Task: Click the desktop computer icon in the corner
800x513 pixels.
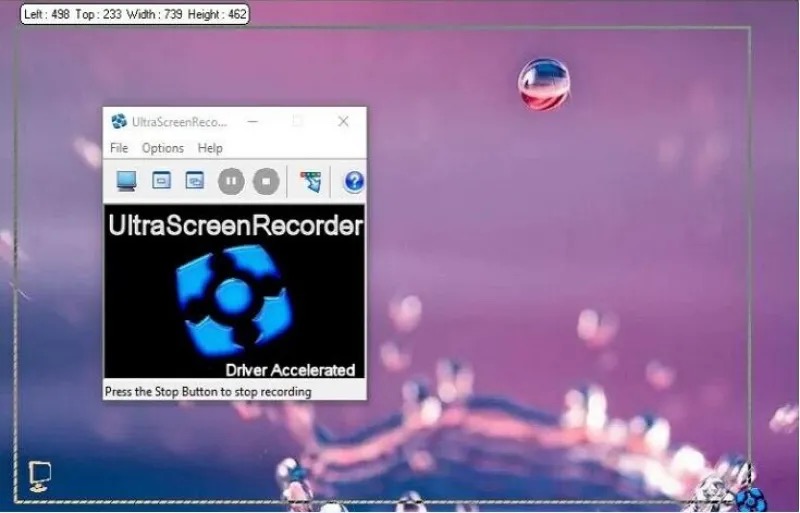Action: 39,476
